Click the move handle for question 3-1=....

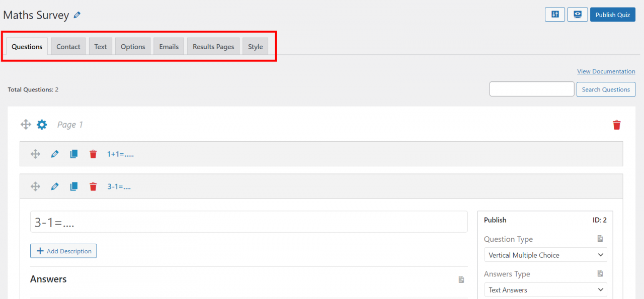(x=35, y=186)
